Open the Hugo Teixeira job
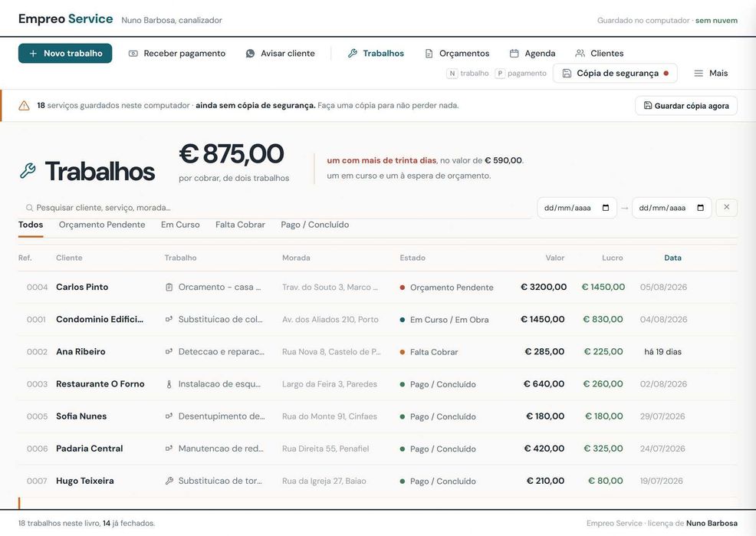The width and height of the screenshot is (756, 536). click(377, 481)
